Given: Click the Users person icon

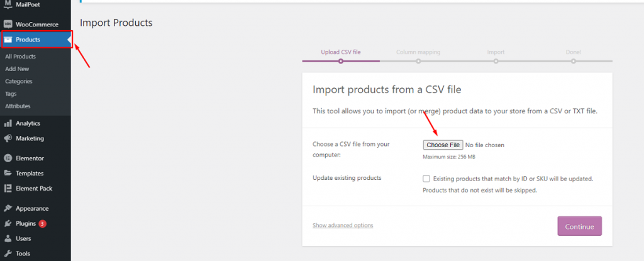Looking at the screenshot, I should [x=8, y=238].
